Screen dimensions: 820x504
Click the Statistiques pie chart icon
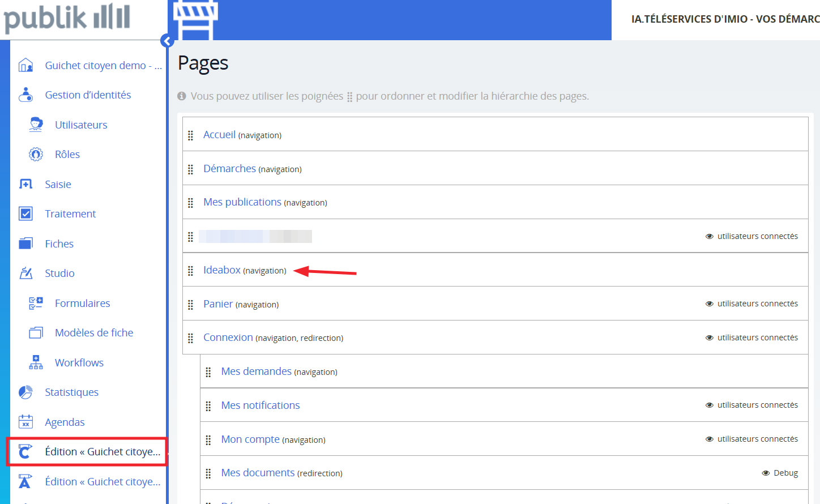pos(25,392)
